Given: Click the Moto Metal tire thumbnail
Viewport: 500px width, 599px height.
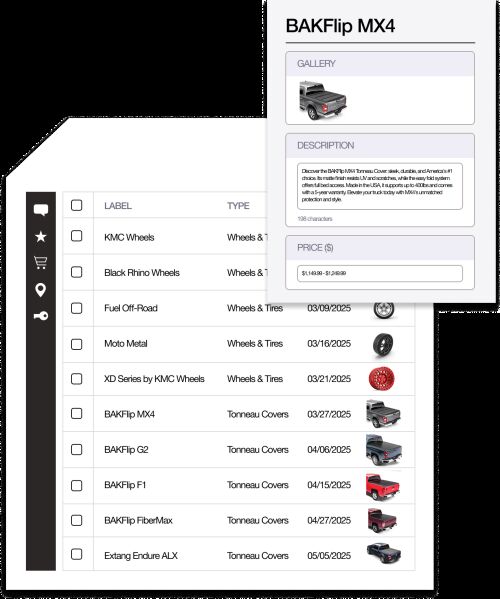Looking at the screenshot, I should pyautogui.click(x=383, y=345).
